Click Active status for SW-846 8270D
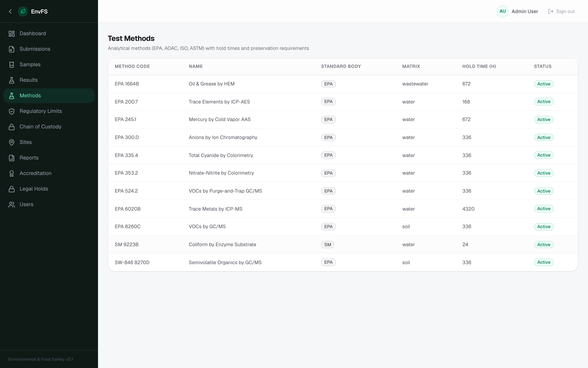The height and width of the screenshot is (368, 588). pos(544,262)
